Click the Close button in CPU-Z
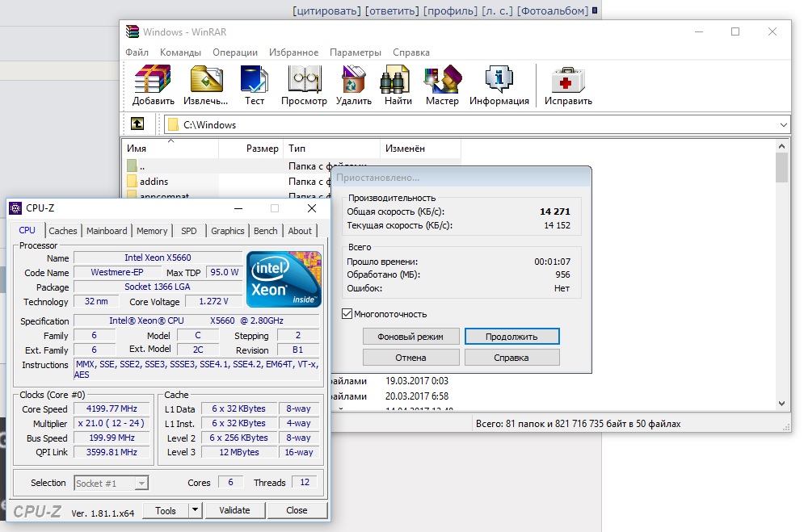 297,510
